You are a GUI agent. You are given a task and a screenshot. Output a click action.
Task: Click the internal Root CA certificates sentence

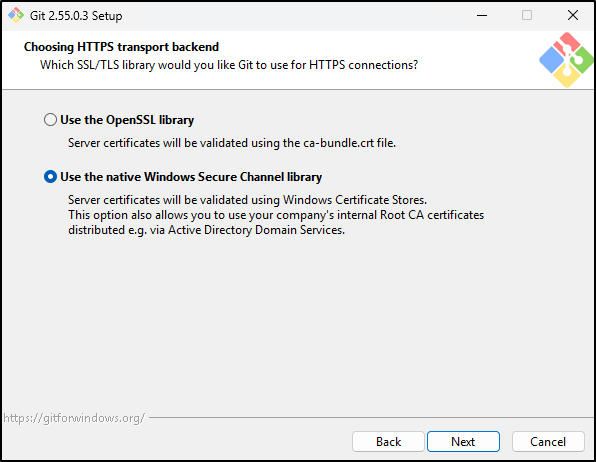[x=276, y=215]
